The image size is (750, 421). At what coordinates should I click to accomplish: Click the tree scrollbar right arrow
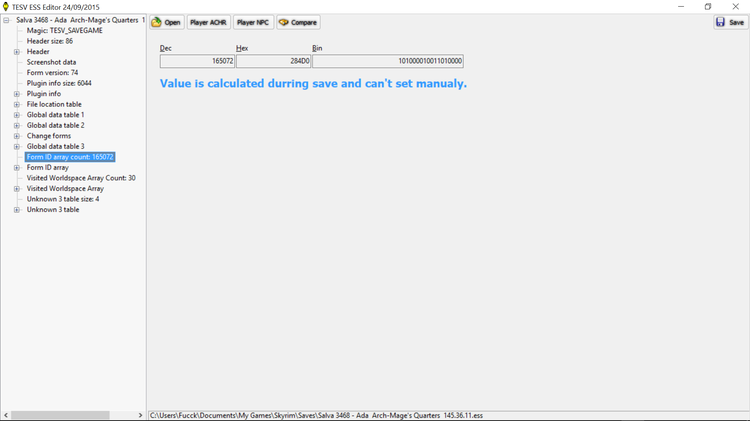(140, 415)
